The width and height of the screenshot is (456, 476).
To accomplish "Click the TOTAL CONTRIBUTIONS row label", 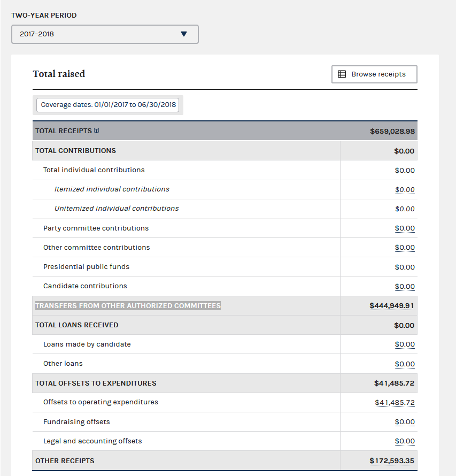I will coord(75,151).
